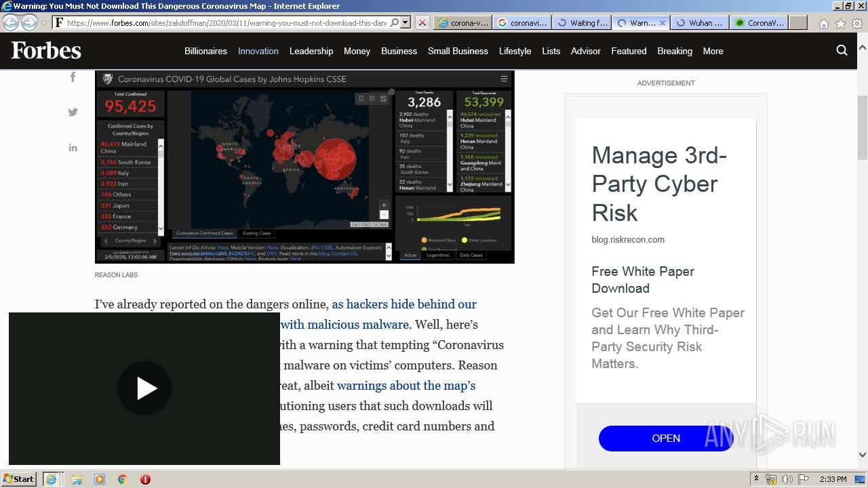Open the Innovation section
This screenshot has width=868, height=488.
(x=258, y=51)
